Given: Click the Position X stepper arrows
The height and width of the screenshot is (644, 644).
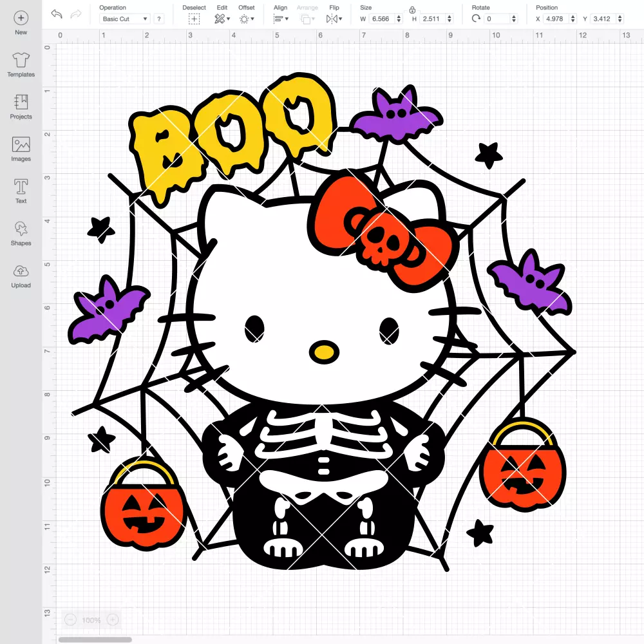Looking at the screenshot, I should point(573,19).
